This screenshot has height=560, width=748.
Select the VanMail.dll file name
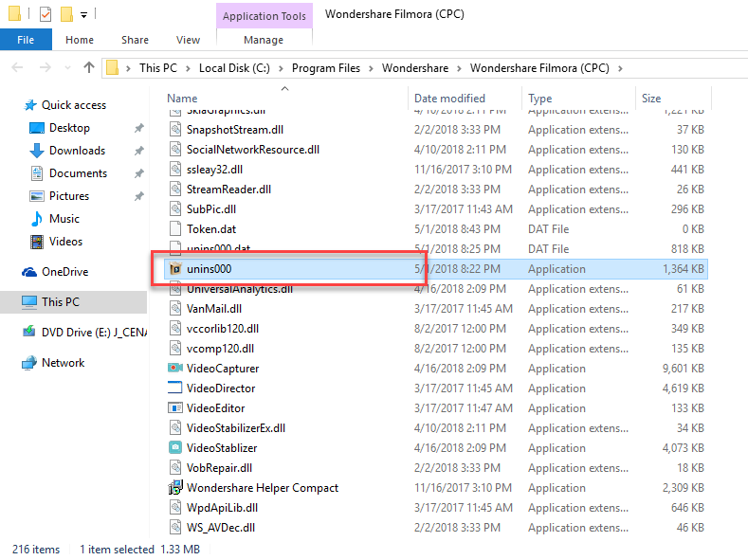(x=213, y=308)
